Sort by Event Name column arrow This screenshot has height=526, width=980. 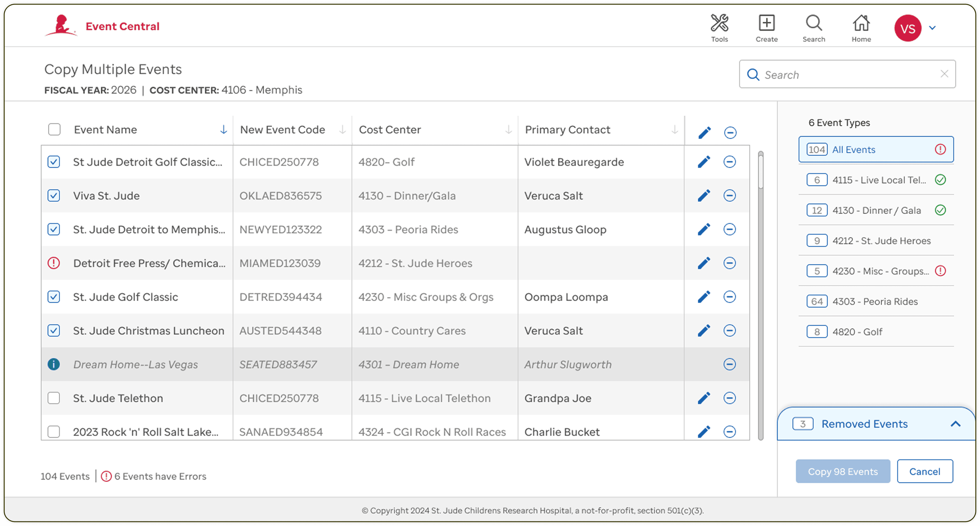(x=223, y=130)
